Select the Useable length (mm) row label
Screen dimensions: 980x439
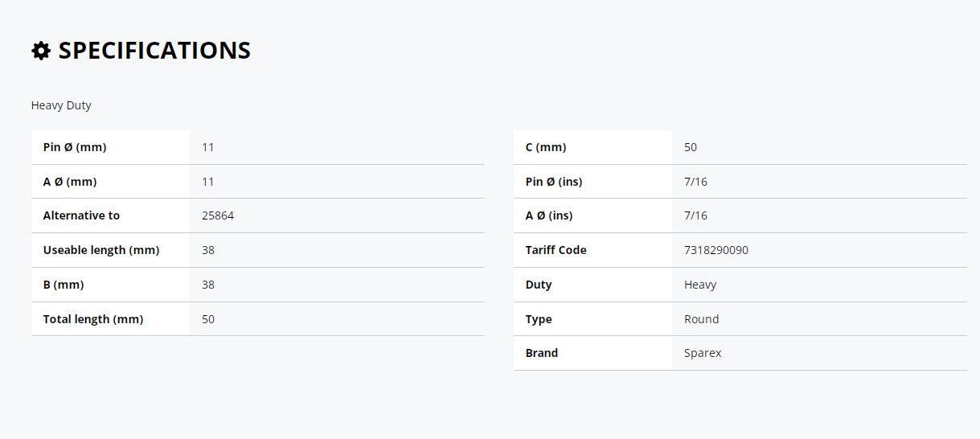click(101, 250)
